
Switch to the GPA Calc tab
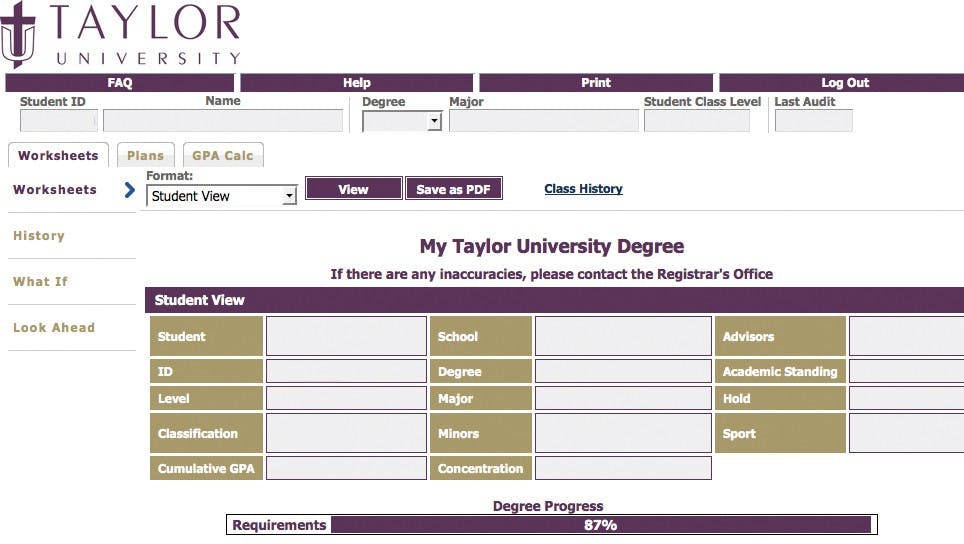click(222, 156)
